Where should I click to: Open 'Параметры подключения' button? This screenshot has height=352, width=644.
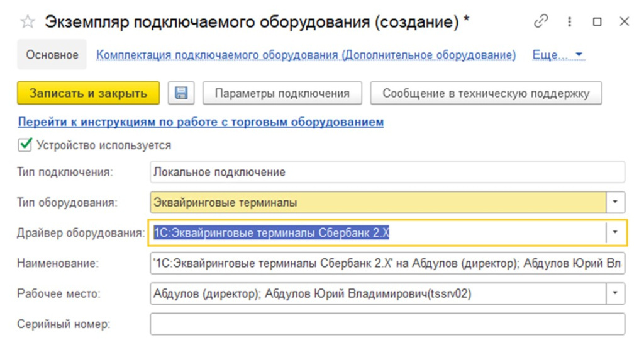pyautogui.click(x=282, y=93)
